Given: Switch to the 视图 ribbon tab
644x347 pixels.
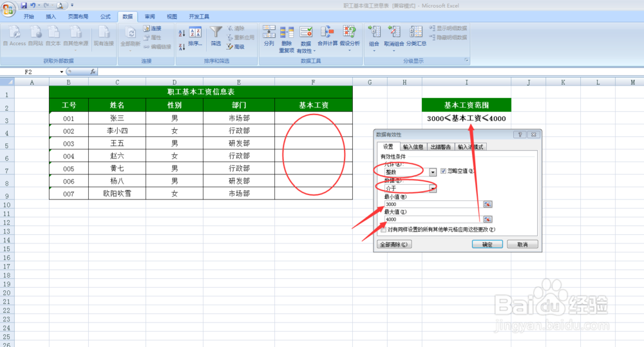Looking at the screenshot, I should pos(172,17).
